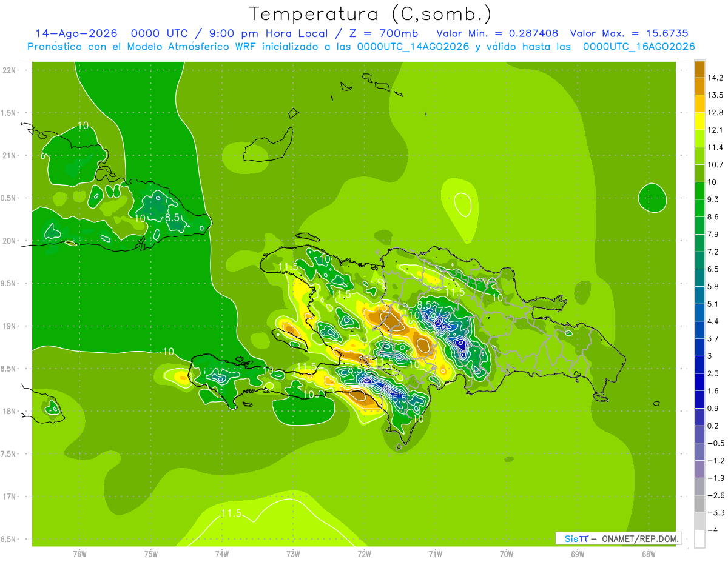The width and height of the screenshot is (728, 562).
Task: Click the 21N latitude axis label
Action: coord(9,155)
